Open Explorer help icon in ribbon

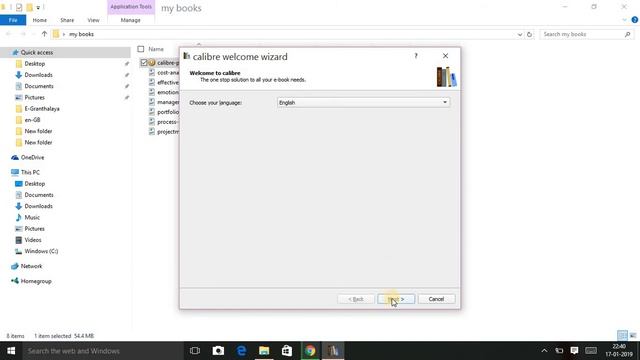(x=635, y=20)
